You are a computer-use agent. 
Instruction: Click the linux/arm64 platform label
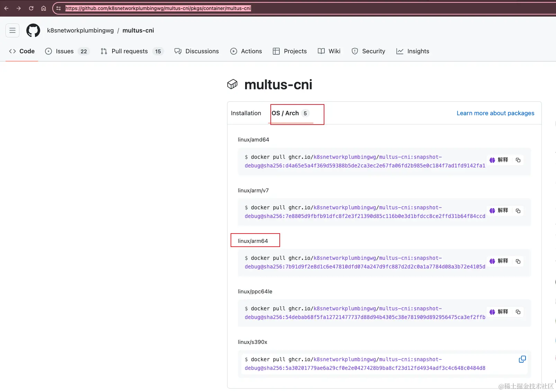coord(253,241)
